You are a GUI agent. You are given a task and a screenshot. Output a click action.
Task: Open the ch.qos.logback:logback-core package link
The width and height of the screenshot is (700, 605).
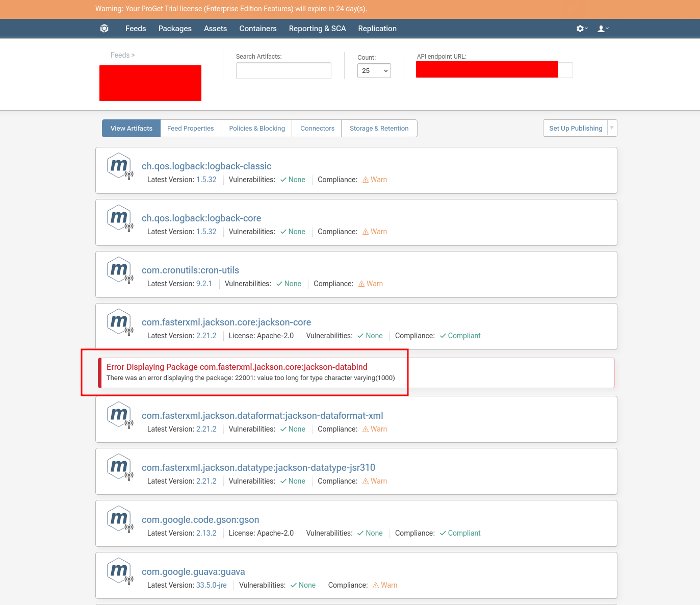tap(201, 218)
